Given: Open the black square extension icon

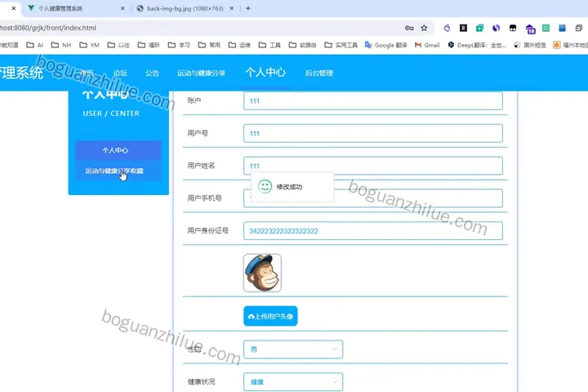Looking at the screenshot, I should pos(464,28).
